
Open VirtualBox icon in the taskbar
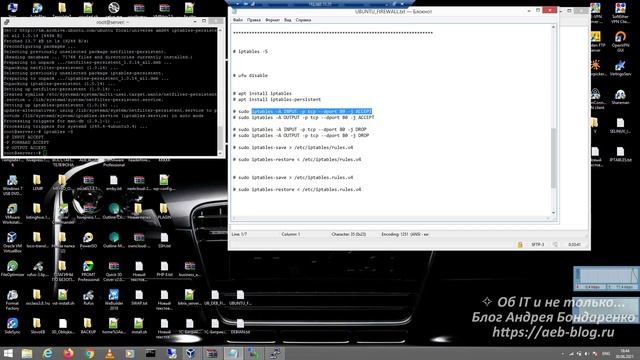coord(191,353)
